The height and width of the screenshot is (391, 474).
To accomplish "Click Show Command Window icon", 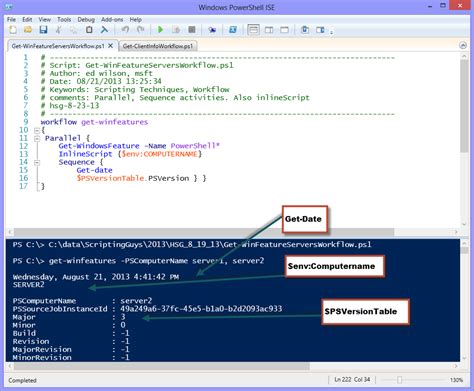I will click(x=305, y=30).
